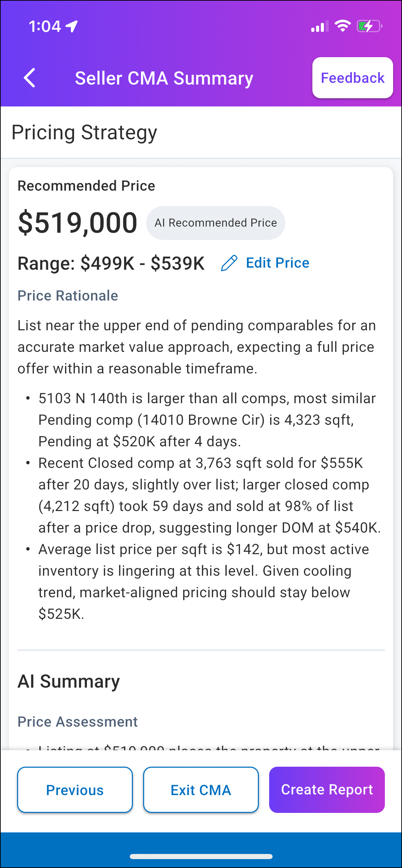Tap the Seller CMA Summary title
The width and height of the screenshot is (402, 868).
coord(164,78)
